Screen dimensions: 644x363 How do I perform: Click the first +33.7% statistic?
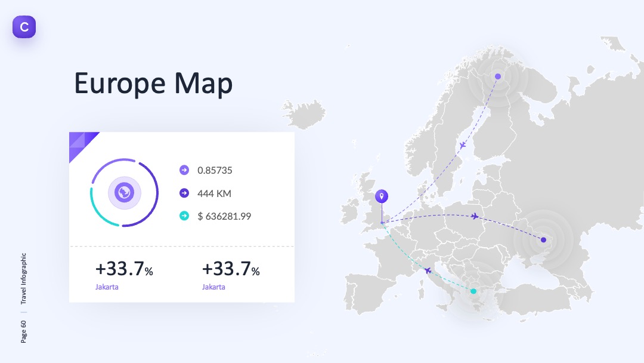tap(124, 269)
